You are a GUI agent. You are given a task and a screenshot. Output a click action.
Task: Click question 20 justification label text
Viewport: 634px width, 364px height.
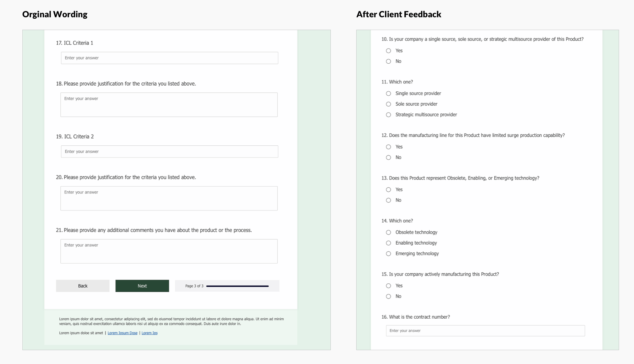click(x=126, y=177)
